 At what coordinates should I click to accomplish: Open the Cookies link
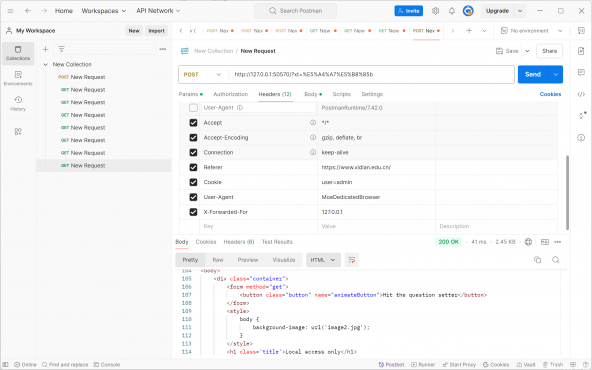pyautogui.click(x=550, y=94)
